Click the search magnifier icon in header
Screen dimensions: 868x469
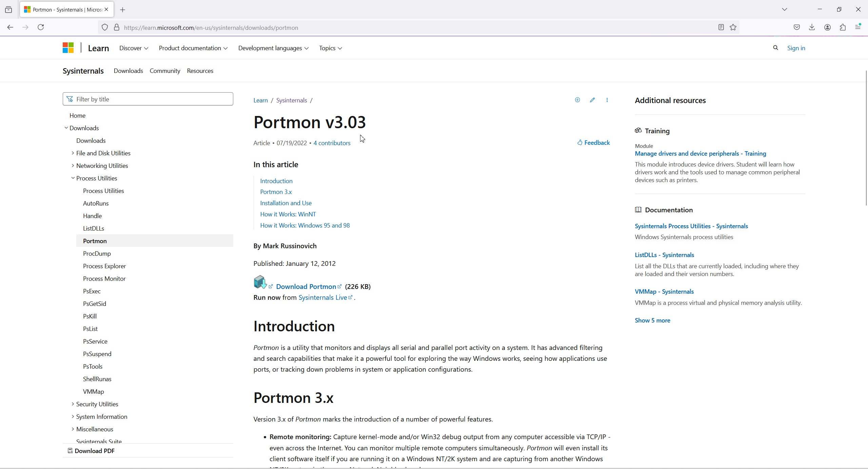click(775, 48)
